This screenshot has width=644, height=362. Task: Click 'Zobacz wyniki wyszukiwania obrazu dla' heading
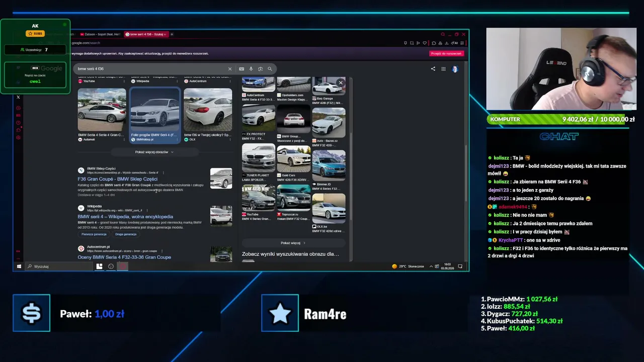pyautogui.click(x=290, y=254)
